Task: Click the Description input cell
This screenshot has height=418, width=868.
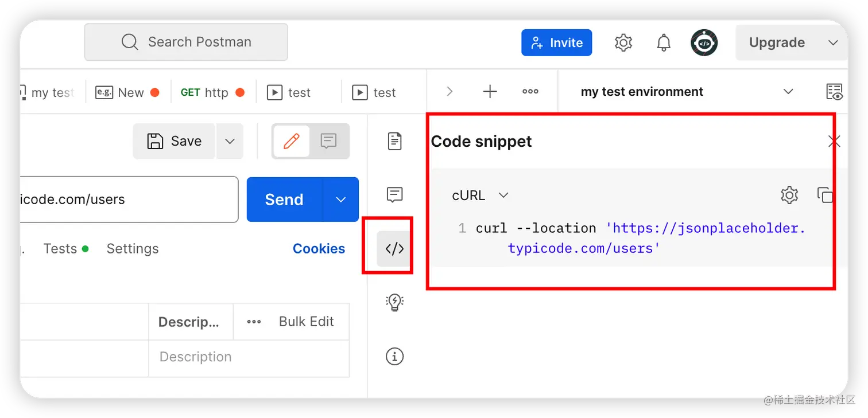Action: [x=249, y=357]
